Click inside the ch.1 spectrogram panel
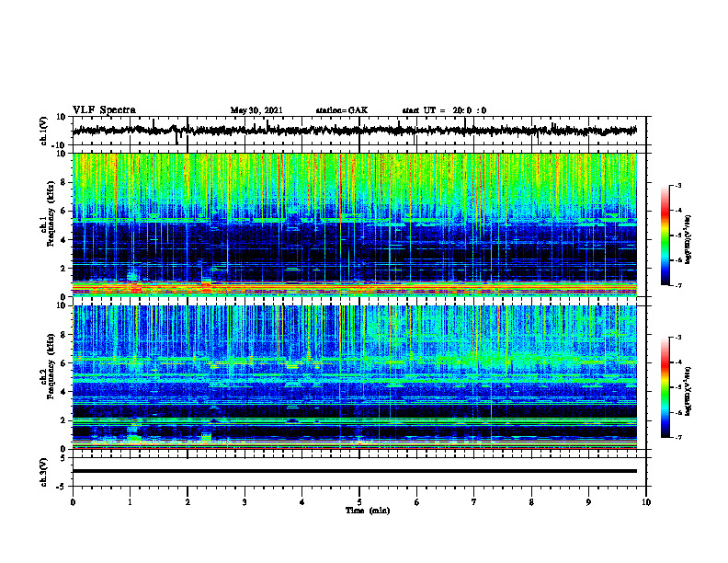The height and width of the screenshot is (563, 728). [x=355, y=224]
